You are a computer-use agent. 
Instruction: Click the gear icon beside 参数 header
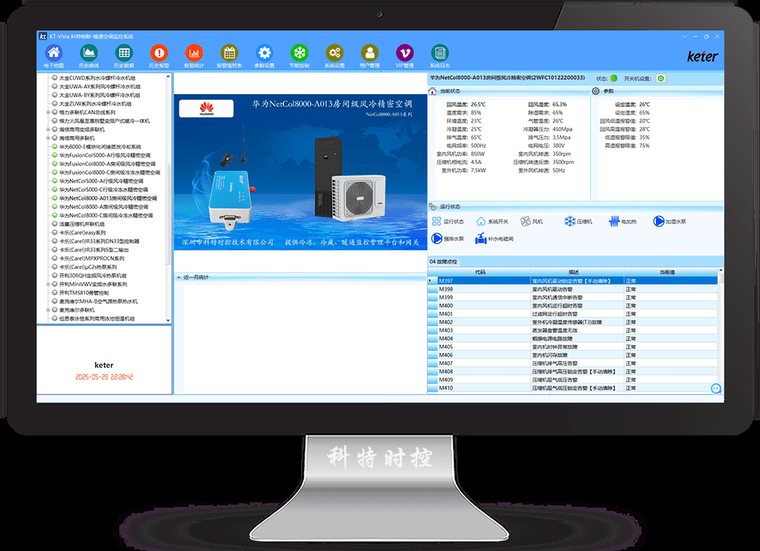[x=596, y=91]
